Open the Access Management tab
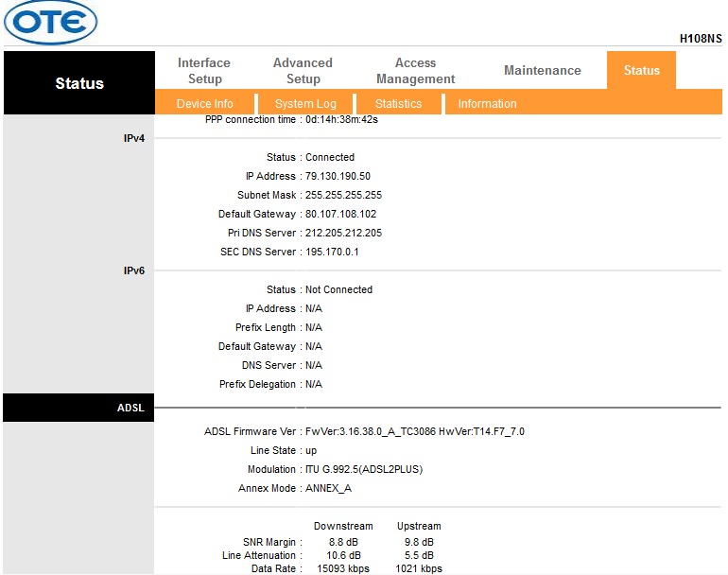The width and height of the screenshot is (728, 575). click(x=416, y=71)
